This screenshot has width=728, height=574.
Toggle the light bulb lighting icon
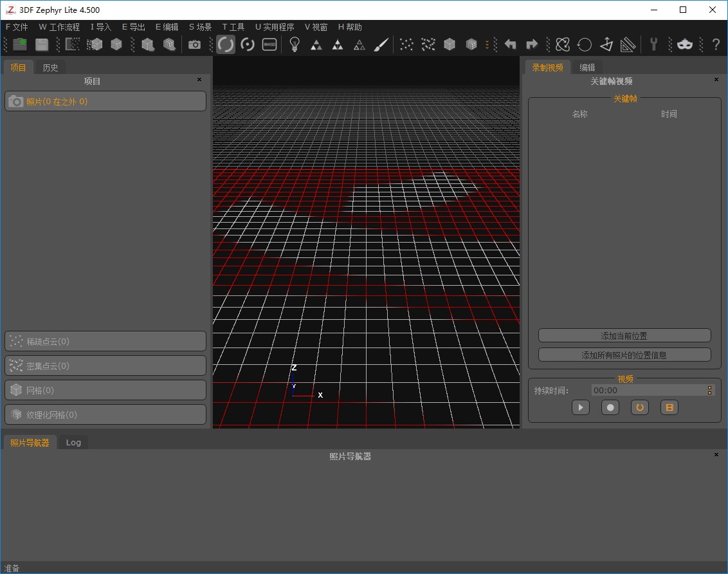point(295,44)
